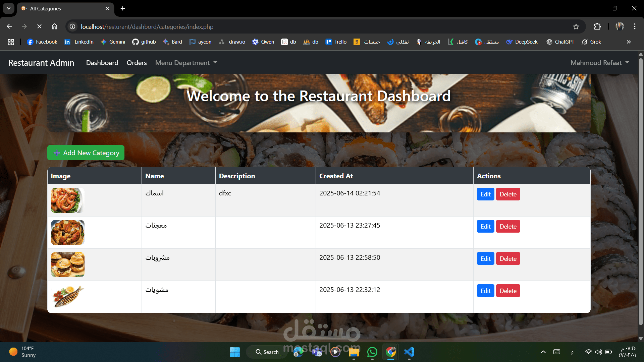This screenshot has width=644, height=362.
Task: Delete the اسماك category
Action: [508, 194]
